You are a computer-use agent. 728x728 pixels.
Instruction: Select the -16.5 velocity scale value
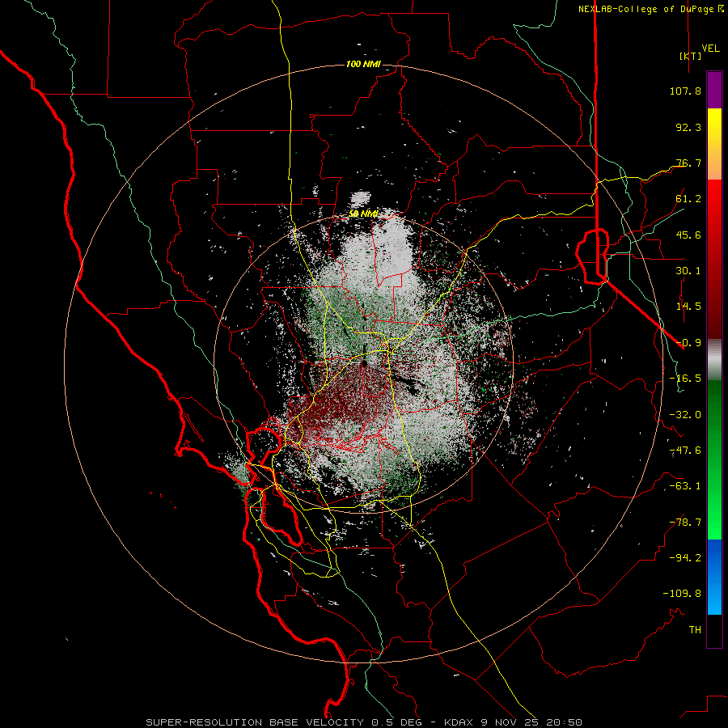[685, 379]
